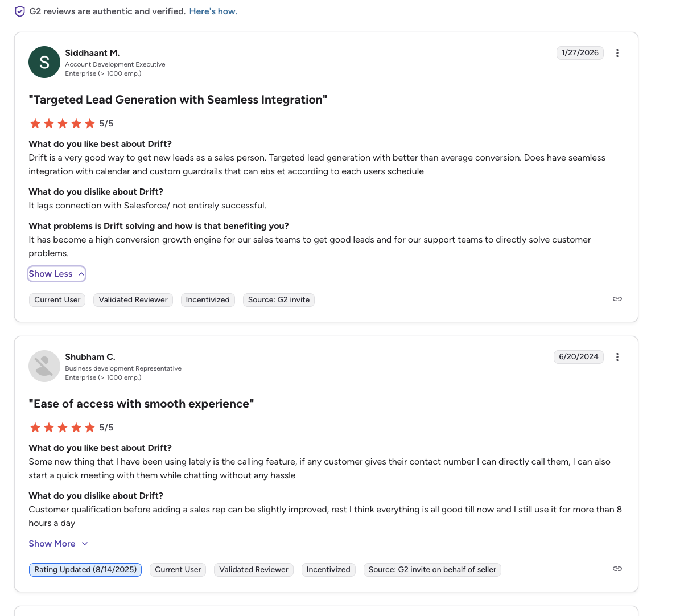This screenshot has height=616, width=684.
Task: Click the Rating Updated (8/14/2025) badge
Action: coord(85,569)
